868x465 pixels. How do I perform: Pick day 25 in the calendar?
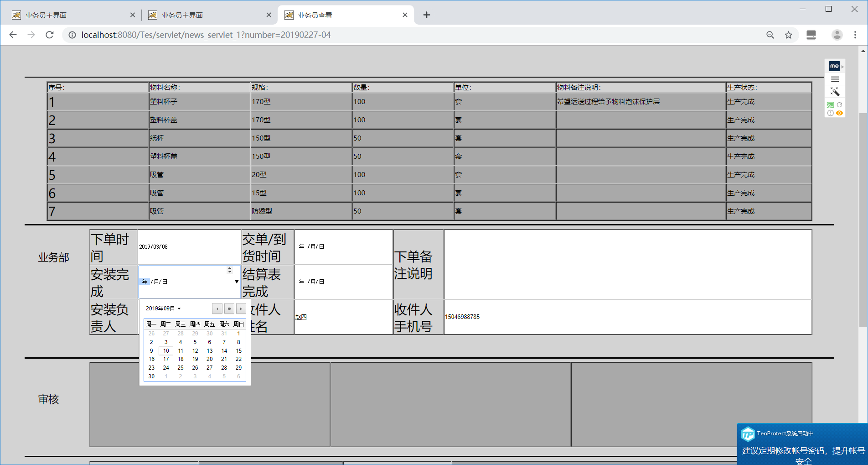click(181, 368)
